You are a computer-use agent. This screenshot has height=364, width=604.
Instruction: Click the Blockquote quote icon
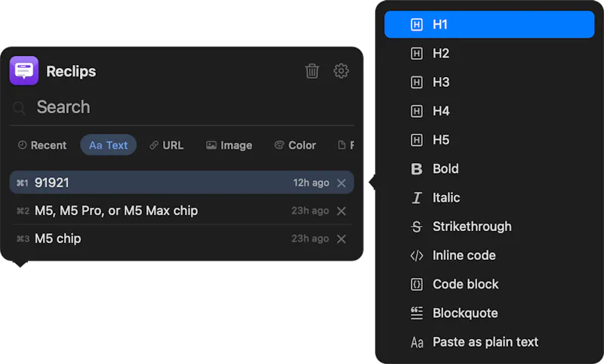tap(417, 313)
